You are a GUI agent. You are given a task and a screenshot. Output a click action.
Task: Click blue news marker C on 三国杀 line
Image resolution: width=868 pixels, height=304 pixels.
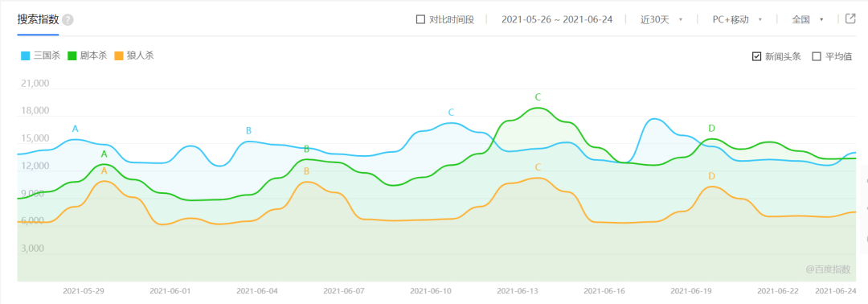click(451, 113)
